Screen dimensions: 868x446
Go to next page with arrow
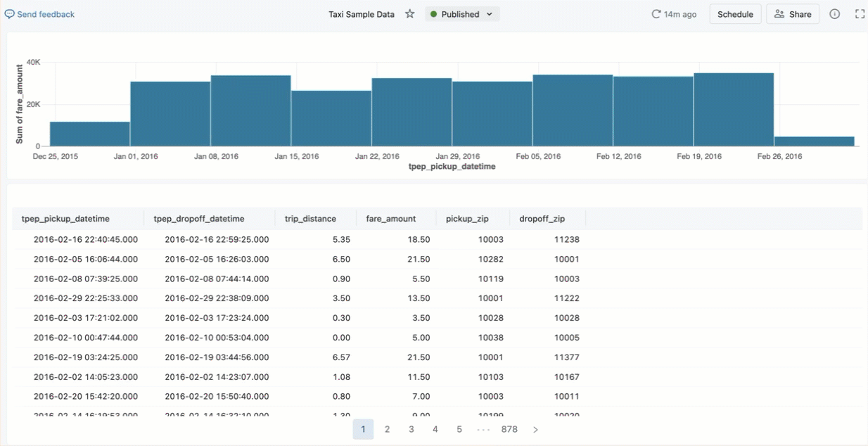click(x=535, y=429)
